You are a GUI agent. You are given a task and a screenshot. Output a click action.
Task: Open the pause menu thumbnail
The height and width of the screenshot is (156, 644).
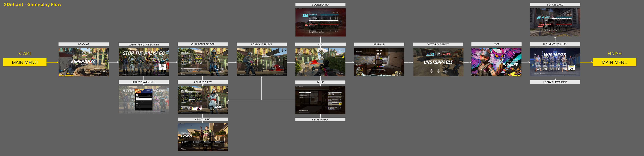click(320, 100)
